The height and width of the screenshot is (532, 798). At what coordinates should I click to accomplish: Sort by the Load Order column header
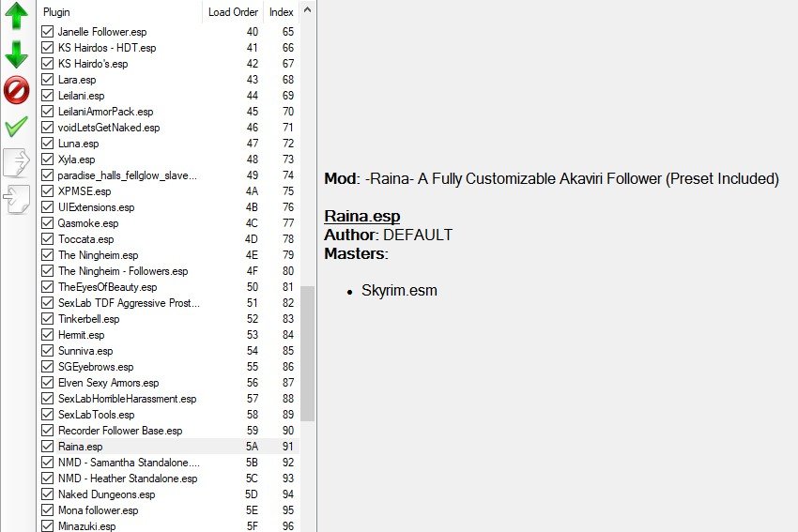coord(233,11)
